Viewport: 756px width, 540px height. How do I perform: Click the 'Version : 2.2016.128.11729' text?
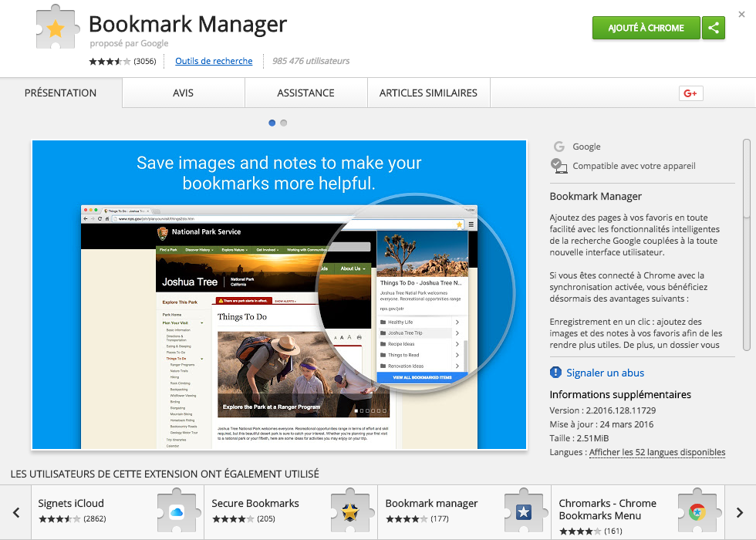pos(602,410)
